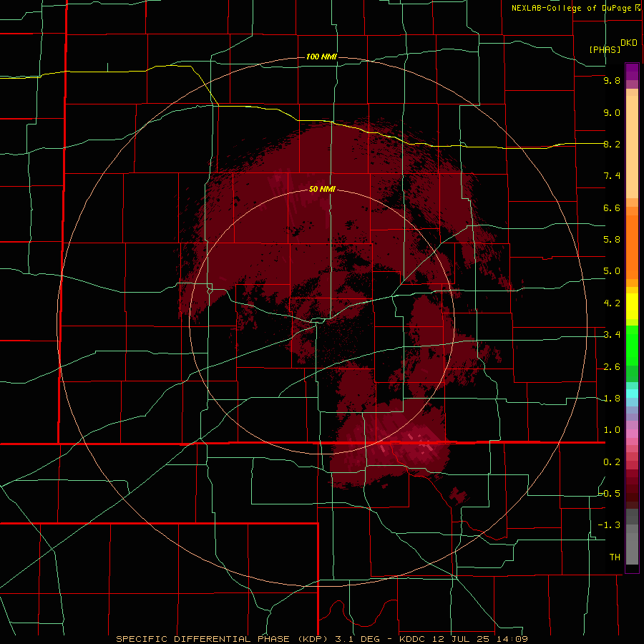Click the 2.6 scale value
This screenshot has height=644, width=644.
click(x=612, y=367)
